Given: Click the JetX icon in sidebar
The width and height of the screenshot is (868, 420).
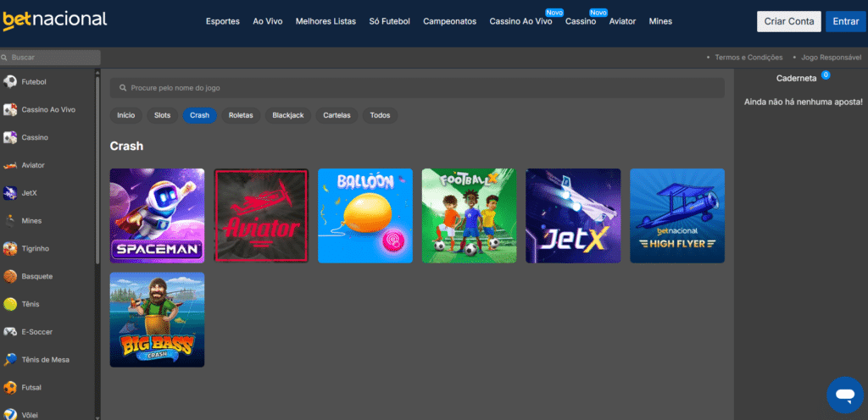Looking at the screenshot, I should pyautogui.click(x=10, y=193).
